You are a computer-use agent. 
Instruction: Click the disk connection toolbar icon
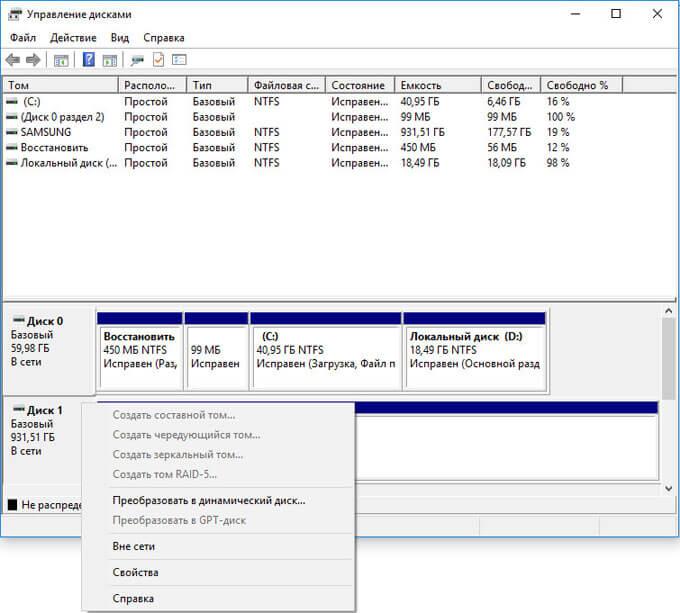click(x=137, y=60)
